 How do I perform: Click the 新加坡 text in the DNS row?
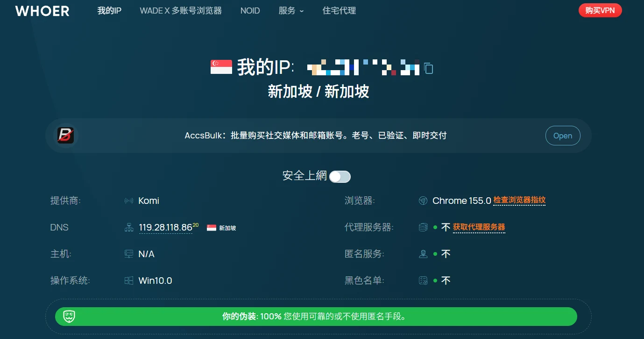point(227,228)
